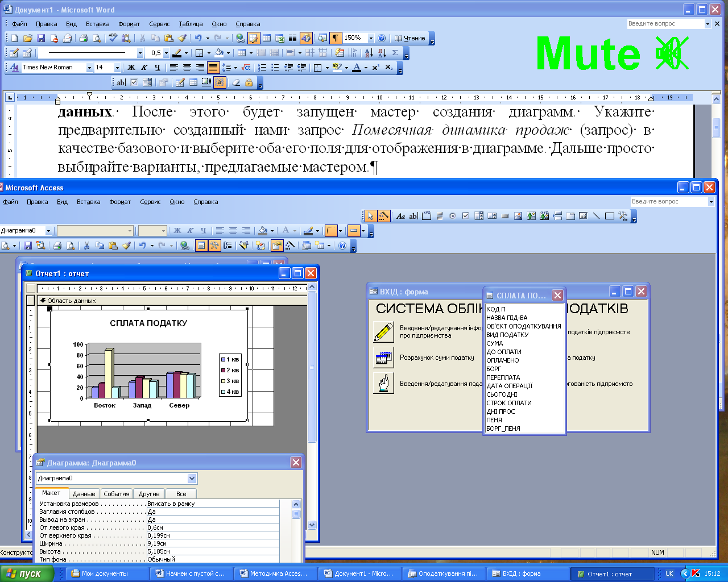Toggle justified alignment in Word

coord(213,67)
